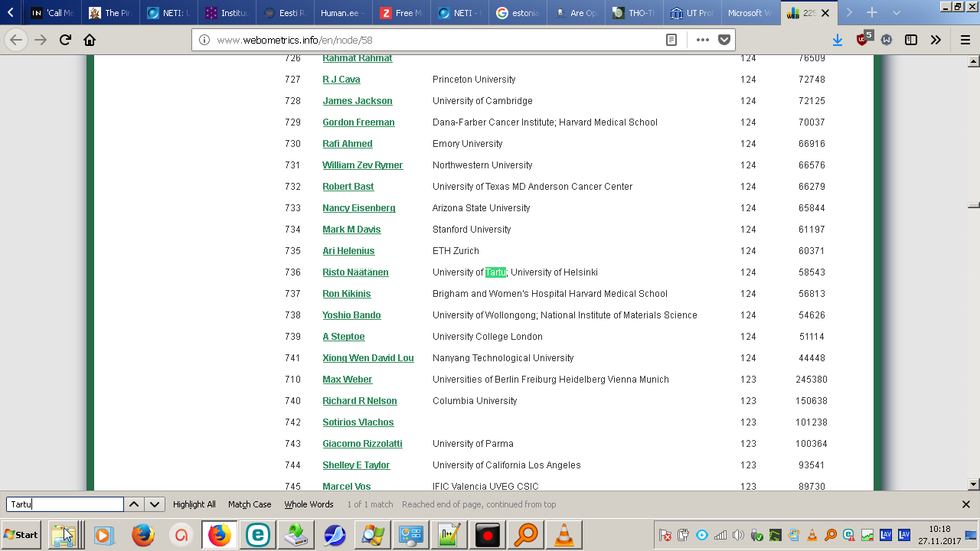Open Windows Explorer from the taskbar
The width and height of the screenshot is (980, 551).
point(64,534)
